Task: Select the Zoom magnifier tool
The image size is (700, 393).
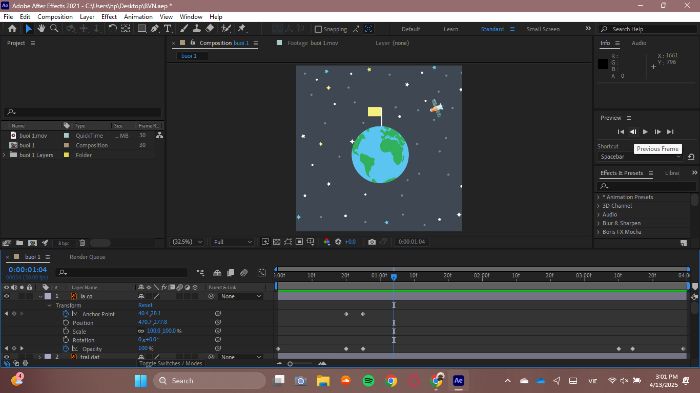Action: tap(54, 29)
